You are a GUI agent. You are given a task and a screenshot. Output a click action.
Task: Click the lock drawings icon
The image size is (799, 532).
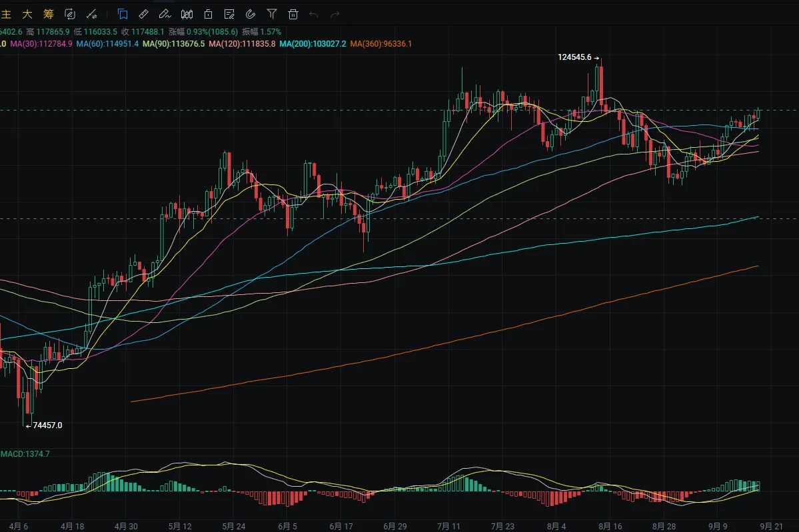coord(208,13)
